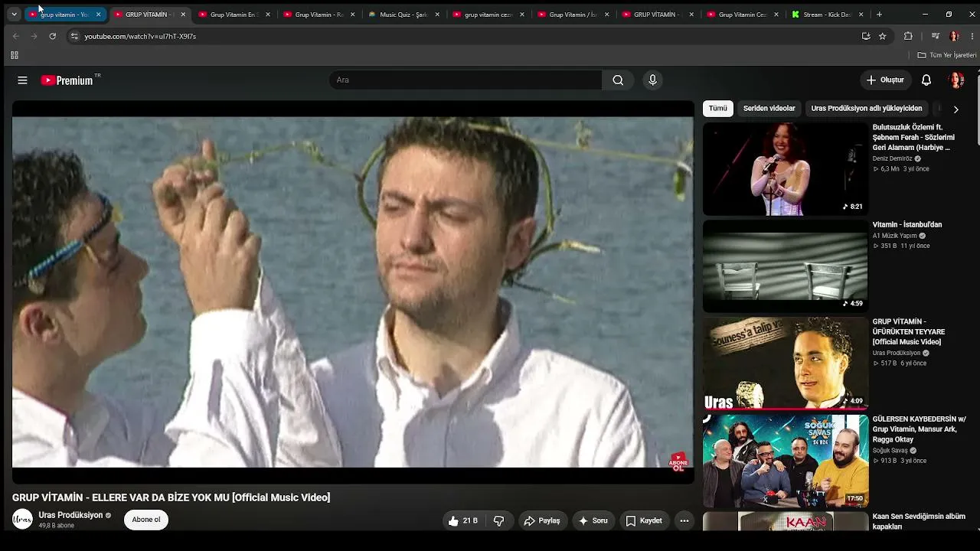The width and height of the screenshot is (980, 551).
Task: Bookmark this page with the star
Action: [x=883, y=36]
